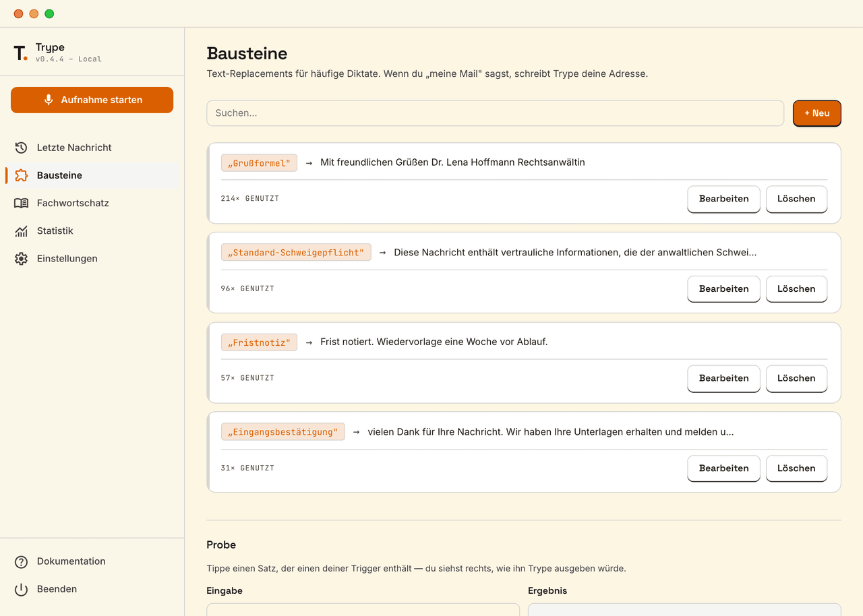863x616 pixels.
Task: Focus the Suchen search field
Action: pyautogui.click(x=495, y=113)
